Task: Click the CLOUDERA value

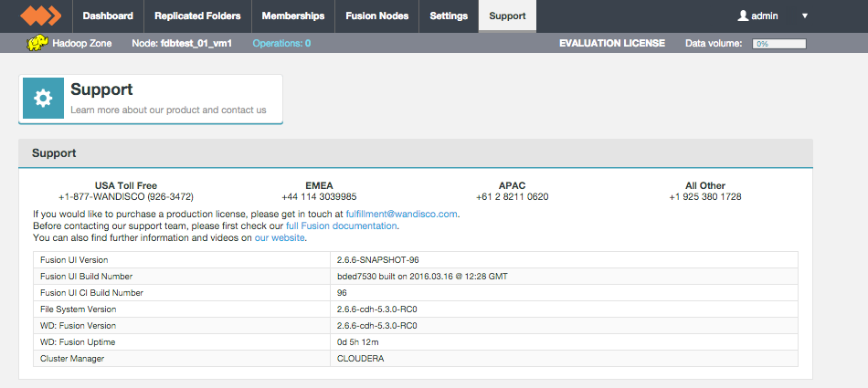Action: 360,359
